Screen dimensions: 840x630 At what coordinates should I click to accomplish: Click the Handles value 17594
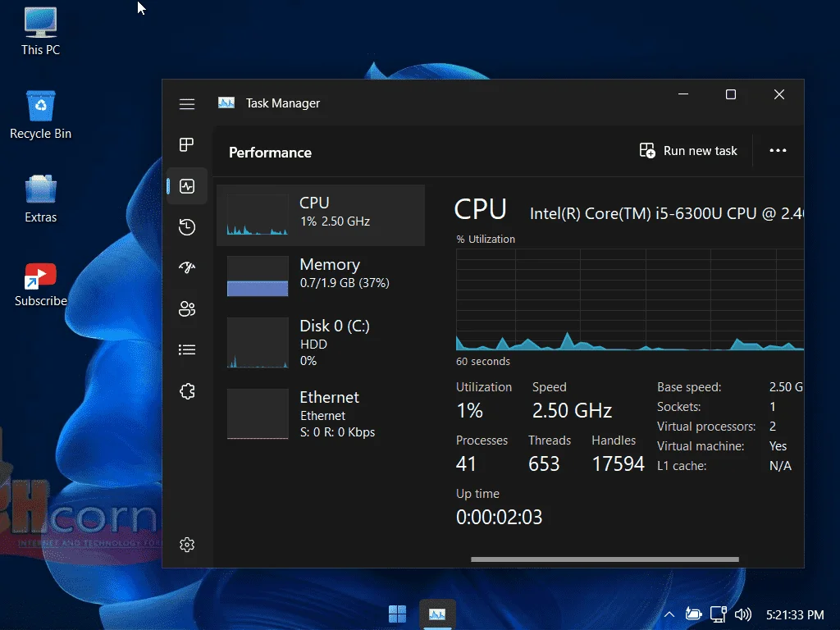[x=618, y=464]
